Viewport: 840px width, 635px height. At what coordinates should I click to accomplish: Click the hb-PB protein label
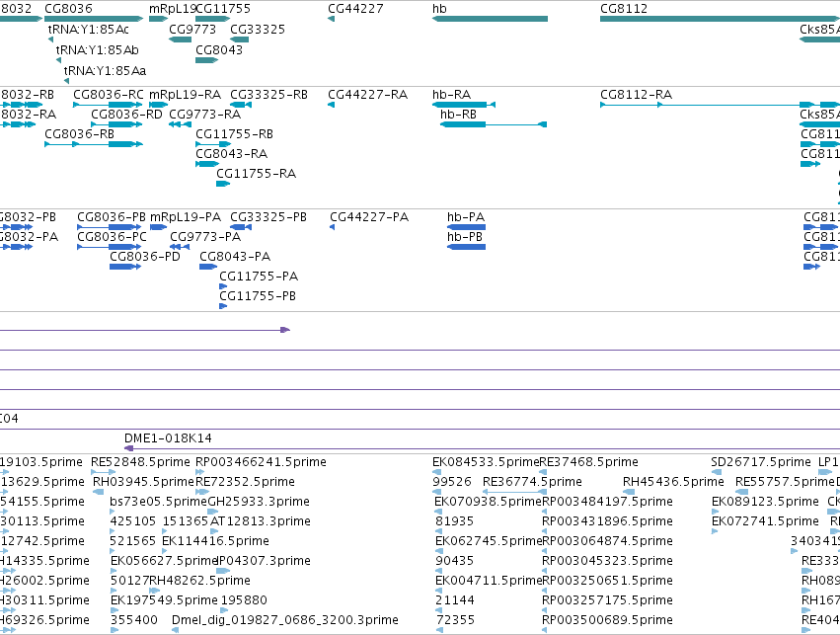tap(465, 237)
